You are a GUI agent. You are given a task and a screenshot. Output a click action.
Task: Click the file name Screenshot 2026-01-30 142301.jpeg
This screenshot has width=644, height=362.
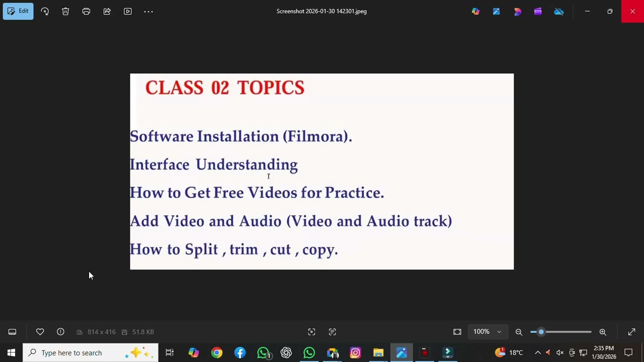tap(321, 11)
